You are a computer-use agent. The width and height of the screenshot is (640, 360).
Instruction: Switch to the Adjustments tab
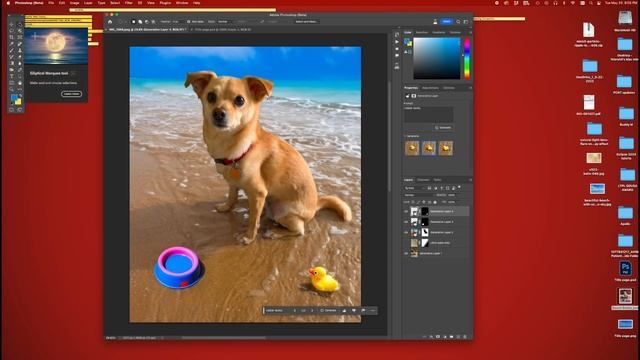pyautogui.click(x=430, y=88)
